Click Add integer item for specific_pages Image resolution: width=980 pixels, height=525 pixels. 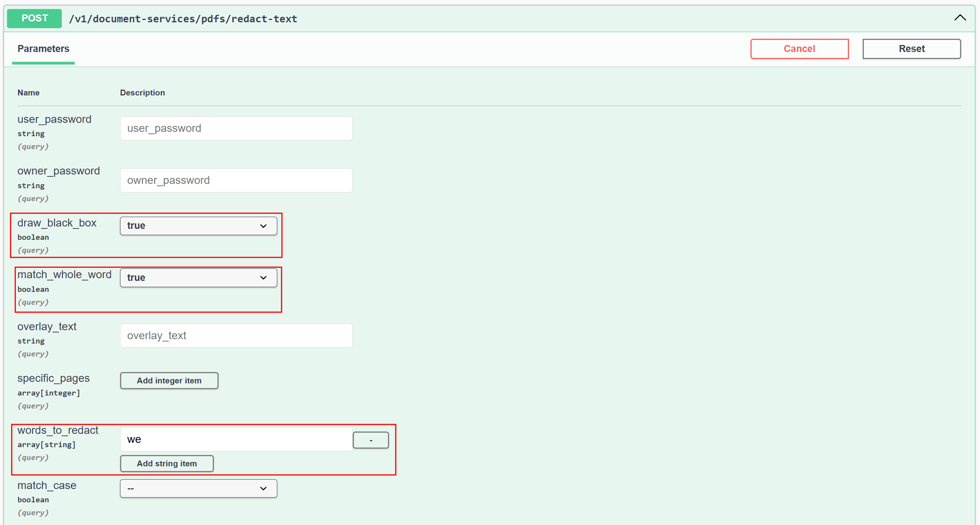(x=169, y=381)
